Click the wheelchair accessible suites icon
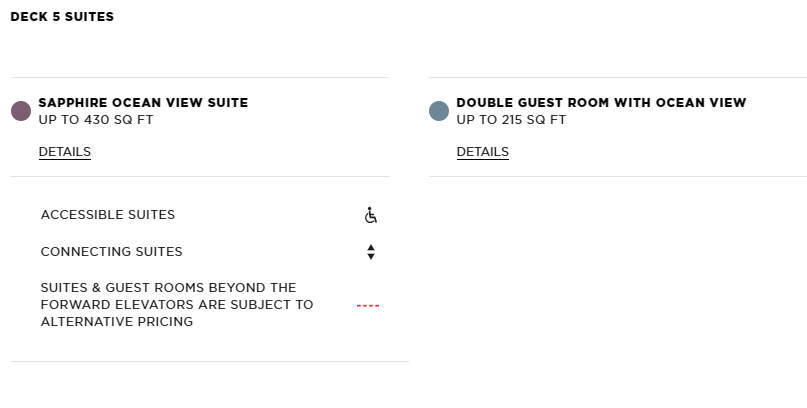807x408 pixels. pyautogui.click(x=371, y=215)
